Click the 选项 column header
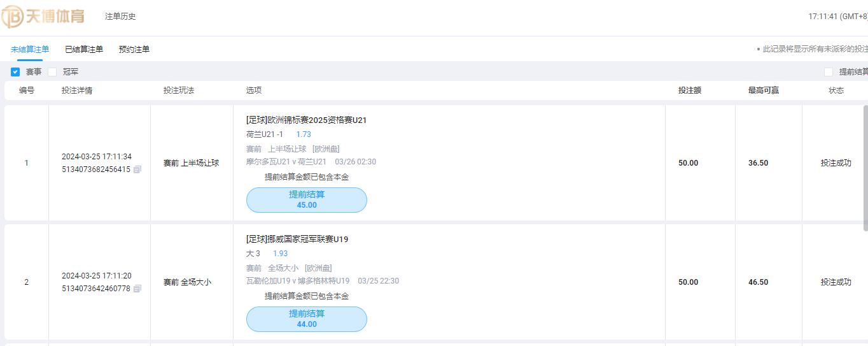 point(254,90)
